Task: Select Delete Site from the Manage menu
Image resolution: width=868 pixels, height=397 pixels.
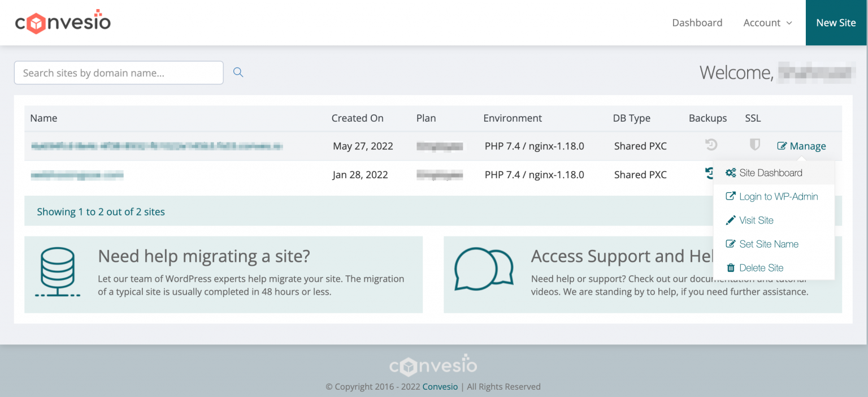Action: pos(762,267)
